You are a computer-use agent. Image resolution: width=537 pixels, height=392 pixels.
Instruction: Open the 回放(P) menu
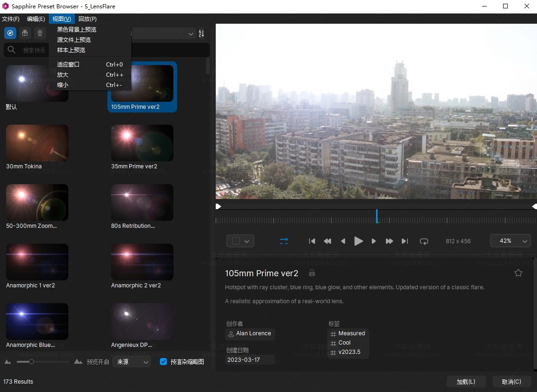click(x=87, y=19)
